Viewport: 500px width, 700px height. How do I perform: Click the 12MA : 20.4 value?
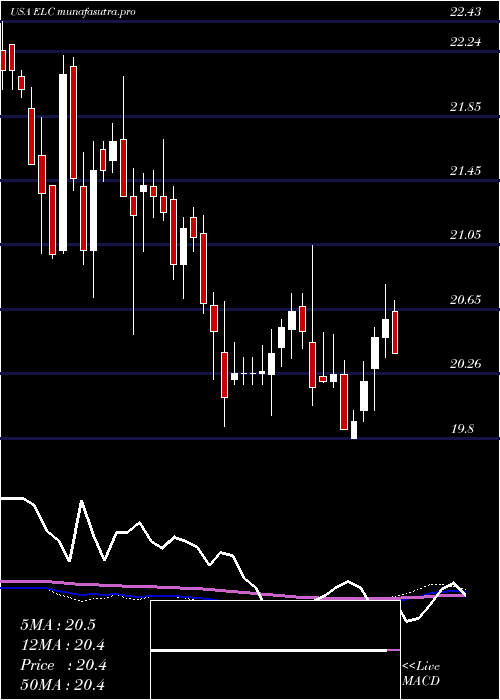[x=62, y=645]
